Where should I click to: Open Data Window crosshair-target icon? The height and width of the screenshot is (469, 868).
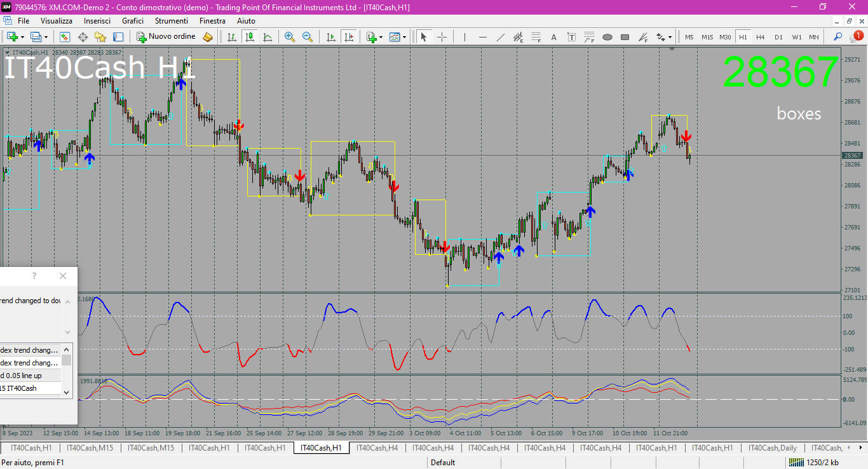(83, 37)
